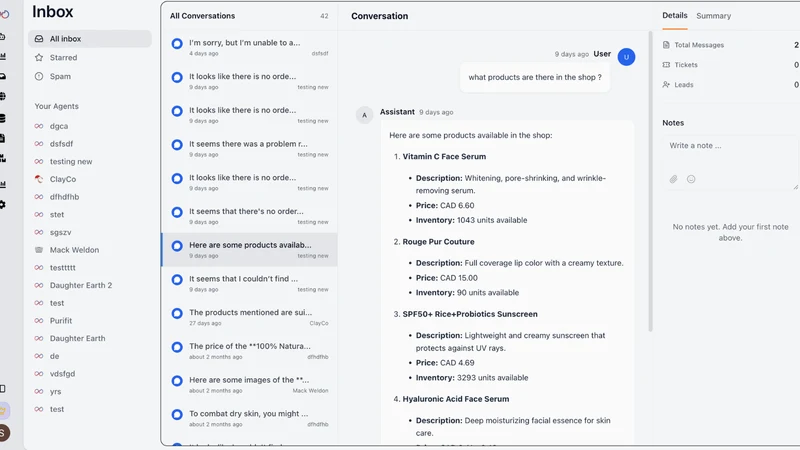Click the "Inventory: 1043 units available" line
The image size is (800, 450).
(x=471, y=220)
